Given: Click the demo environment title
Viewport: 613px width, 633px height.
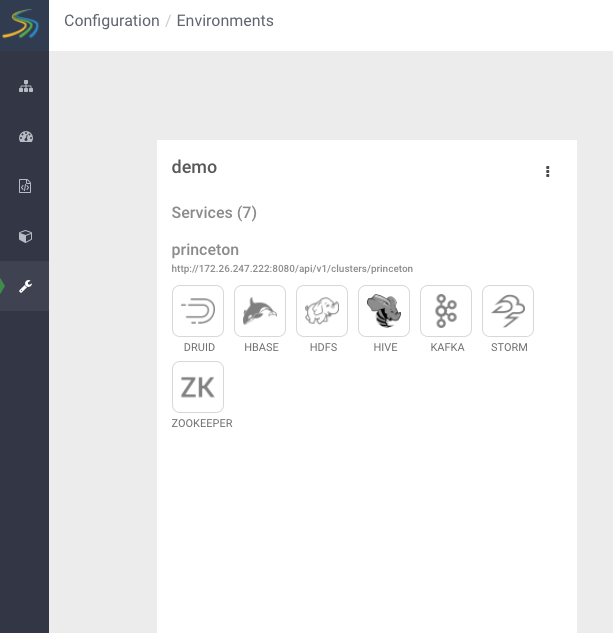Looking at the screenshot, I should [x=194, y=167].
